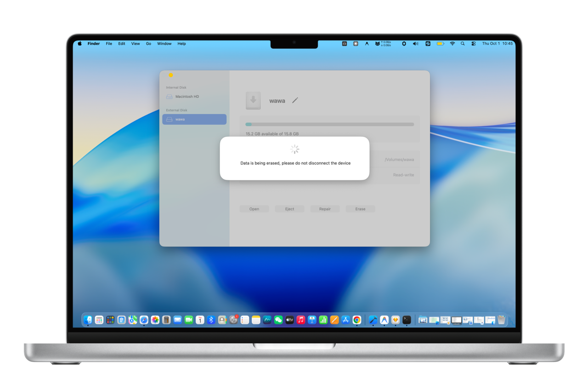Select Macintosh HD in the sidebar
Image resolution: width=588 pixels, height=368 pixels.
tap(194, 97)
